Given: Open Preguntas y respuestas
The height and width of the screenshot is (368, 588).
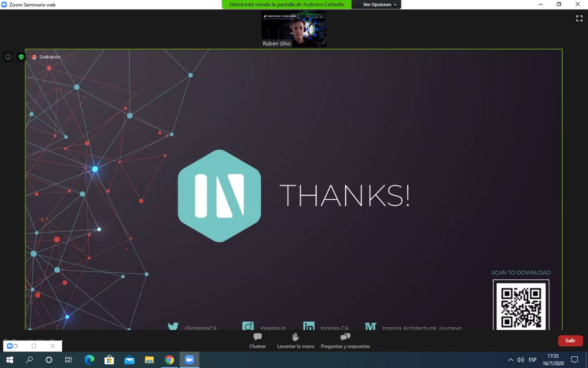Looking at the screenshot, I should [x=344, y=341].
